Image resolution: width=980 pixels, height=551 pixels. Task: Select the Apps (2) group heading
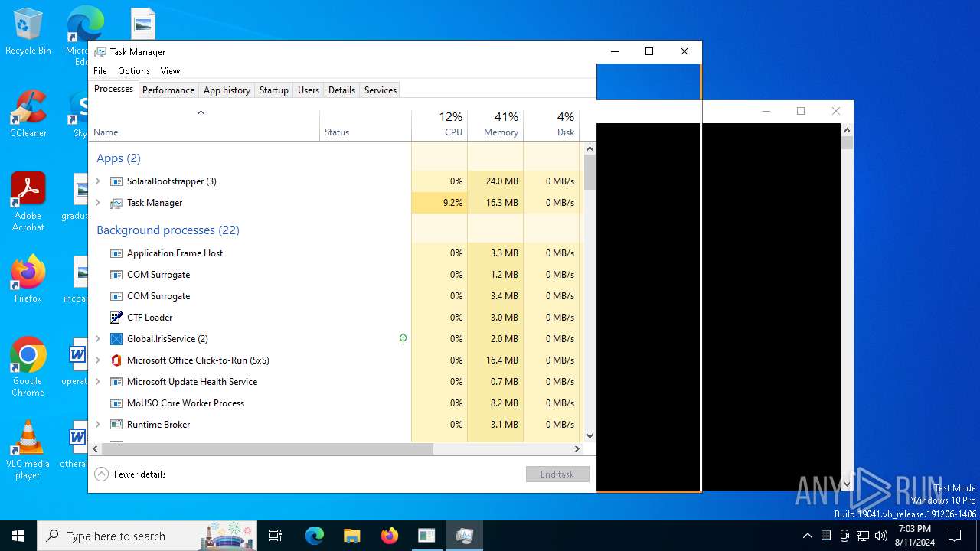click(119, 158)
